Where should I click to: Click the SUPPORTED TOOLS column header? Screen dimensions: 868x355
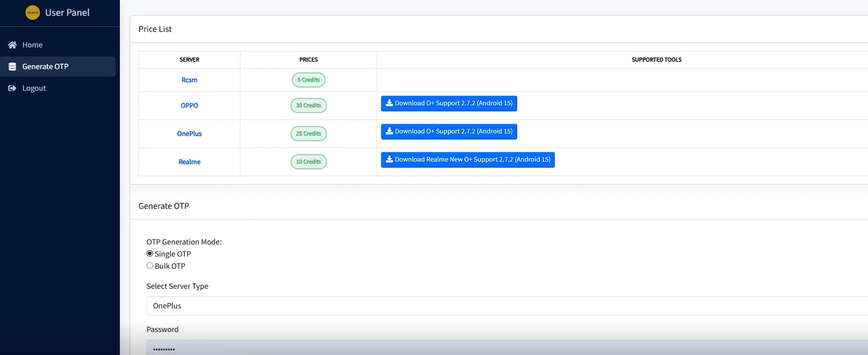656,60
